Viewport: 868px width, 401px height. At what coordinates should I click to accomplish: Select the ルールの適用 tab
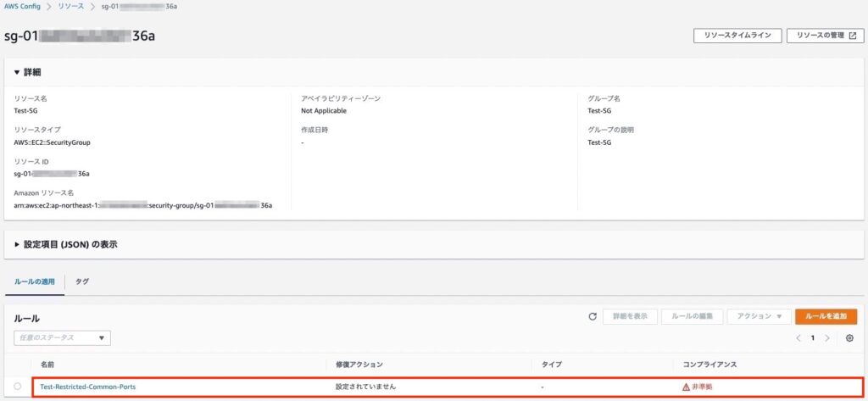34,281
